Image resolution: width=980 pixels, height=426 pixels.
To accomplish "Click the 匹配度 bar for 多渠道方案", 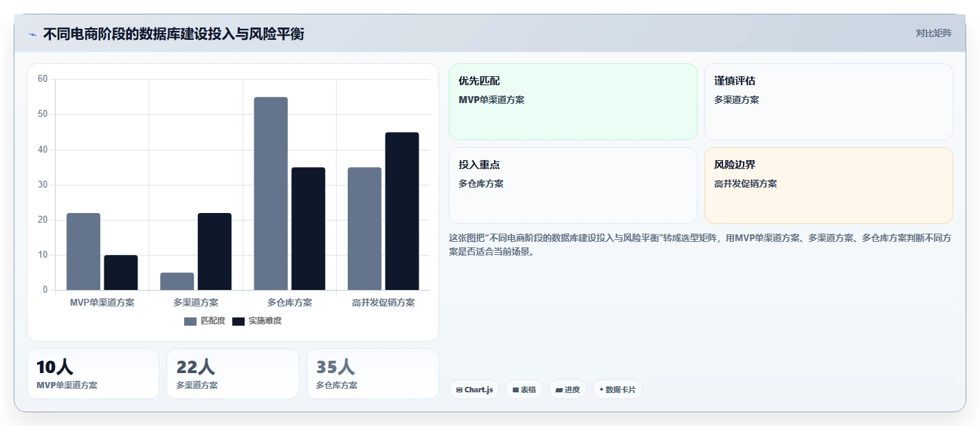I will click(177, 281).
